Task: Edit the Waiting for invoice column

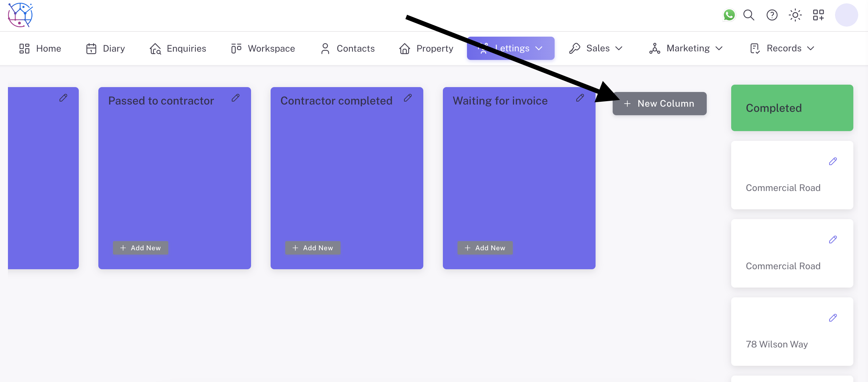Action: pyautogui.click(x=580, y=98)
